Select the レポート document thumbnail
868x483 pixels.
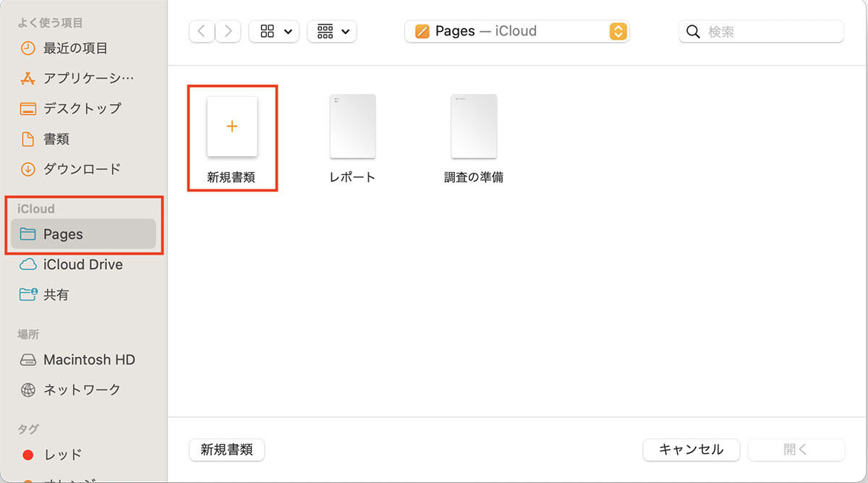[352, 126]
